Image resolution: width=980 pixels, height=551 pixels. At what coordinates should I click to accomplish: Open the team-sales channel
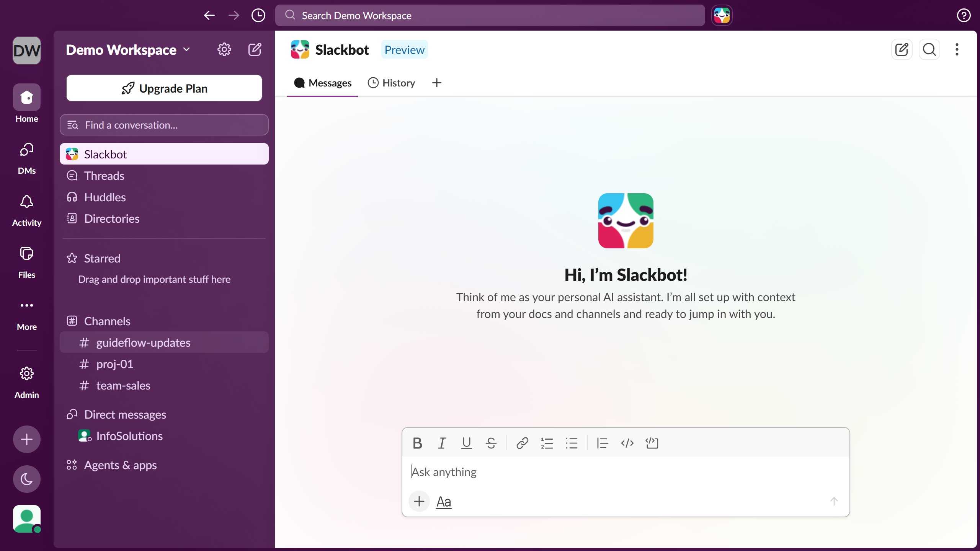point(164,385)
